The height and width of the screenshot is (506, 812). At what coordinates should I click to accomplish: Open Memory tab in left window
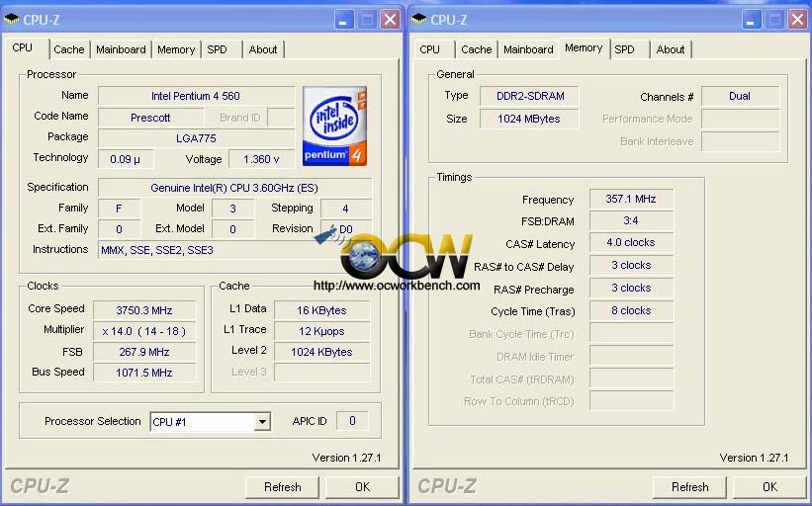click(x=176, y=49)
